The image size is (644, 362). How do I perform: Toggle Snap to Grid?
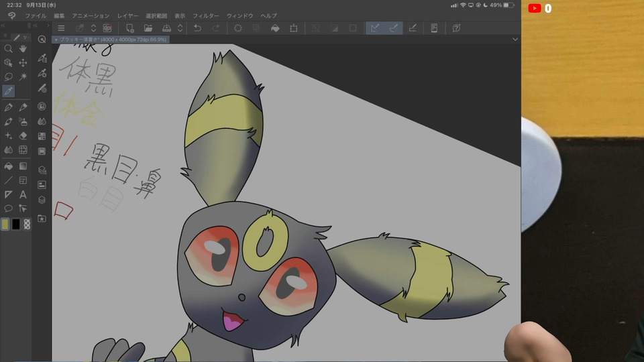tap(413, 28)
